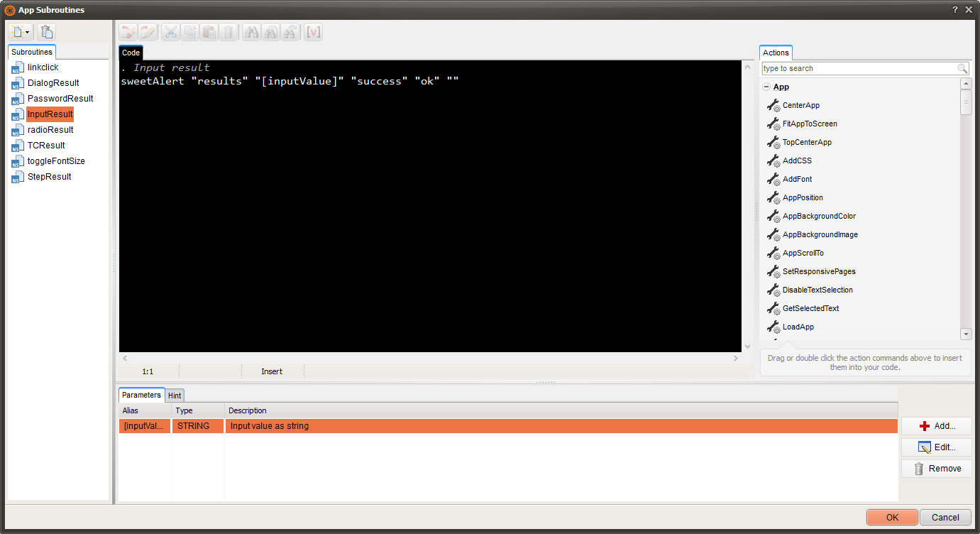Click the variables [v] toolbar icon
Screen dimensions: 980x534
313,32
